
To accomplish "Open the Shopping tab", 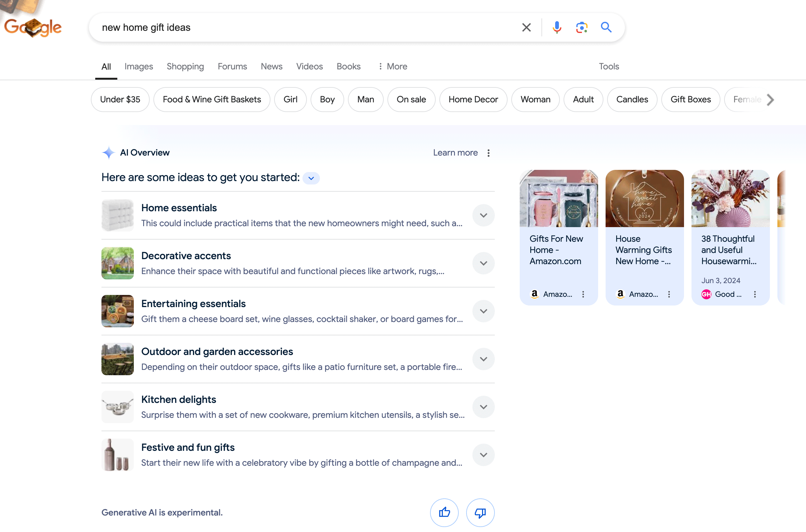I will pos(185,67).
